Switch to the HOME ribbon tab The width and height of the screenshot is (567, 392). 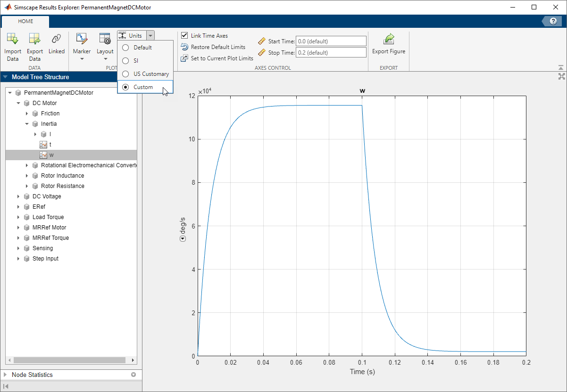(25, 21)
